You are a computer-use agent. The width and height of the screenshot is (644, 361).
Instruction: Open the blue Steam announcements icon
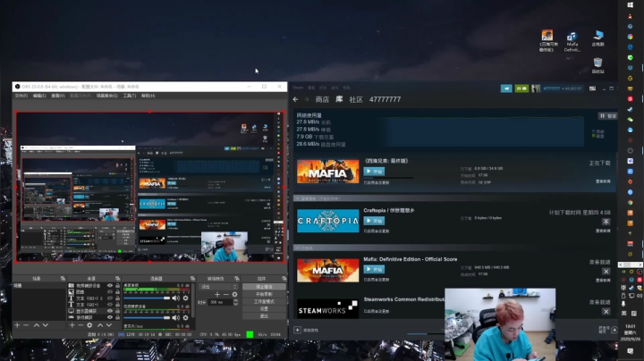coord(506,88)
